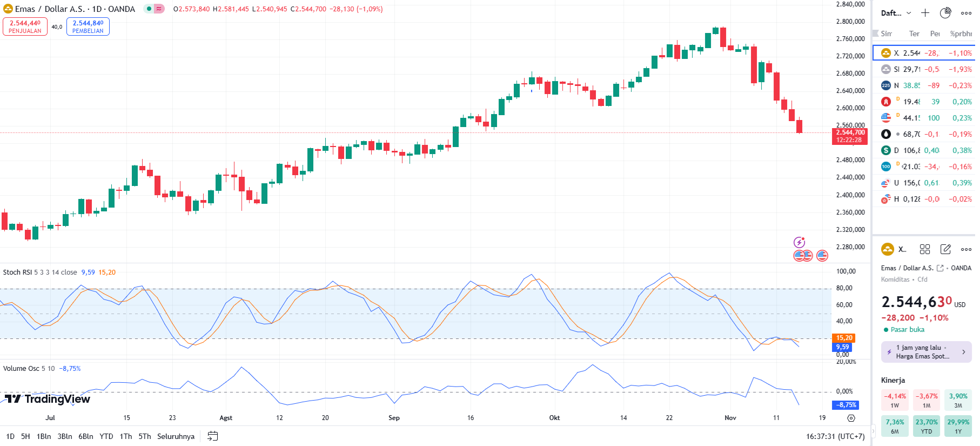Open the time zone menu showing UTC+7
980x446 pixels.
pos(835,436)
